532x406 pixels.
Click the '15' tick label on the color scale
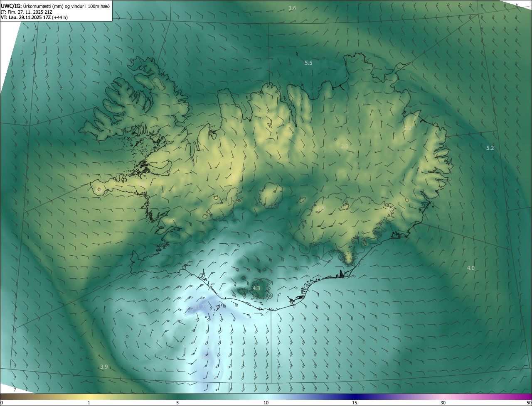[x=355, y=403]
